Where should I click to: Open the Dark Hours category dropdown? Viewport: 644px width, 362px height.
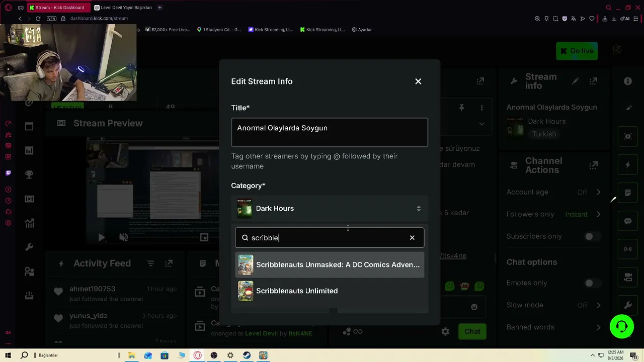330,209
